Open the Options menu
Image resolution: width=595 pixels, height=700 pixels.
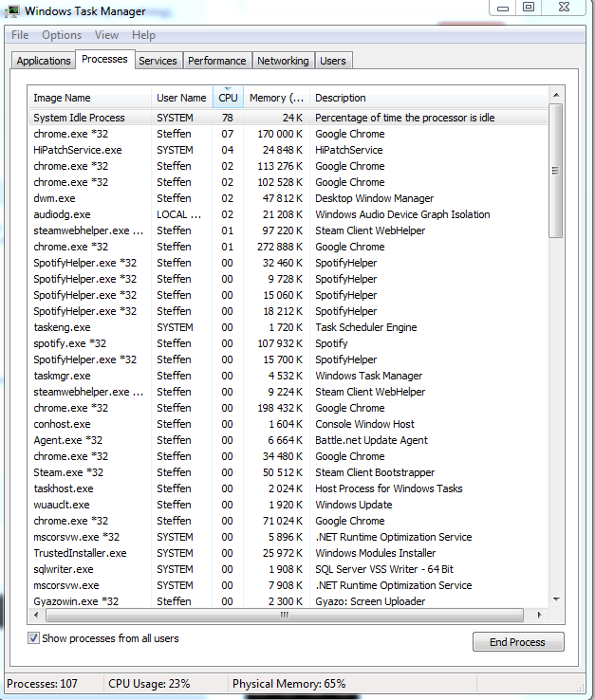click(62, 35)
